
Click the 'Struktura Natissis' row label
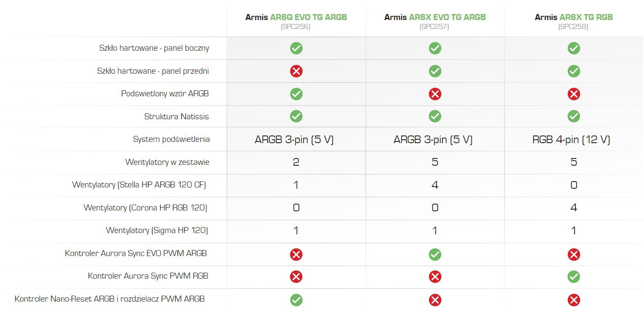176,116
